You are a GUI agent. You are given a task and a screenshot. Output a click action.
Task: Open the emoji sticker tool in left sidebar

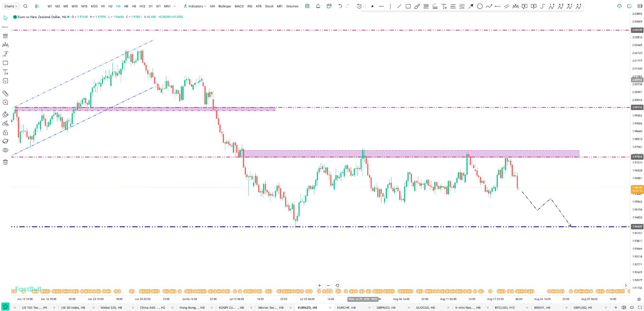pos(5,81)
